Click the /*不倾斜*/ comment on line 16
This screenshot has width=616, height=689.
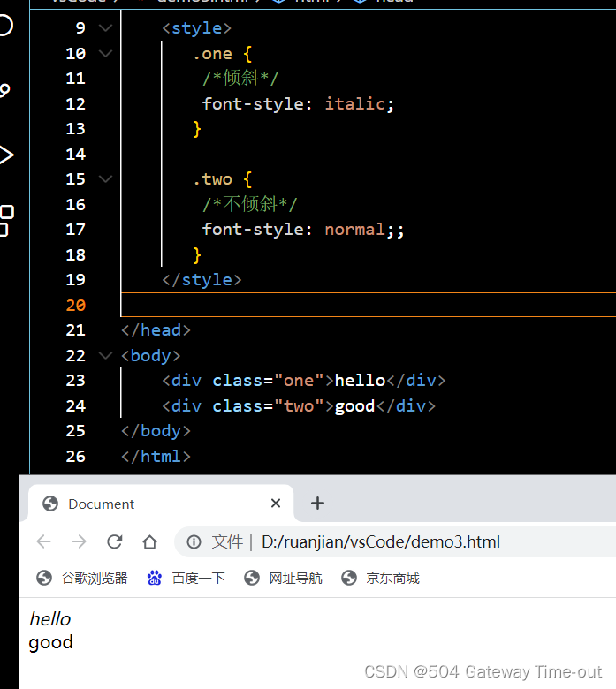tap(250, 204)
